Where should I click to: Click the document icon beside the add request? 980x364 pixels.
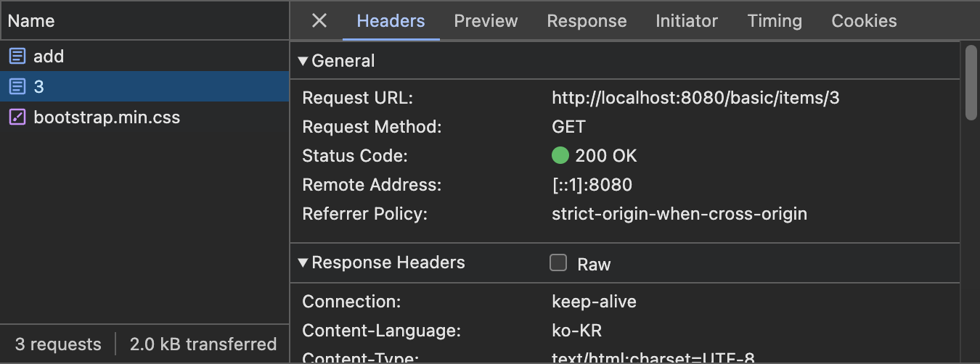17,57
